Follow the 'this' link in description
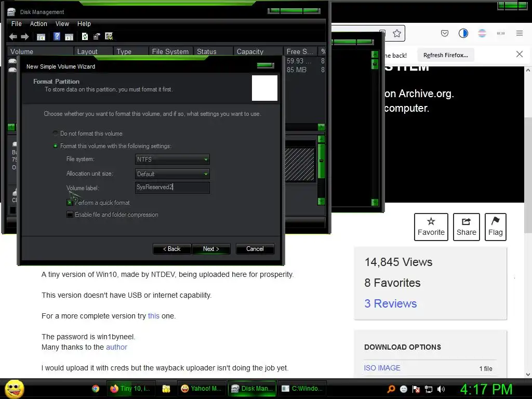The width and height of the screenshot is (532, 399). [x=153, y=316]
